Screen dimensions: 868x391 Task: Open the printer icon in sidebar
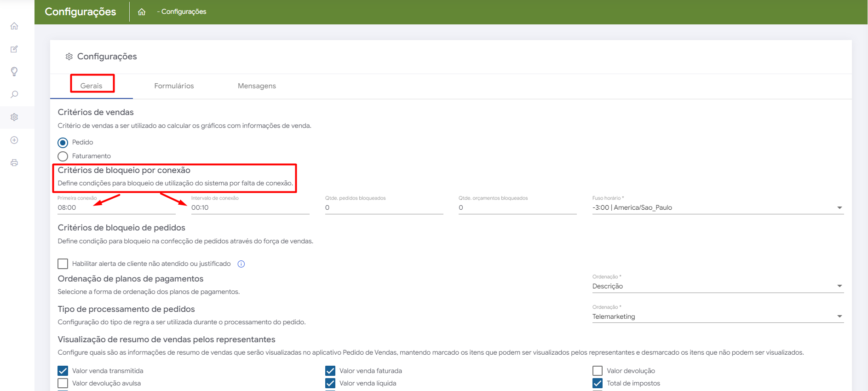coord(14,163)
